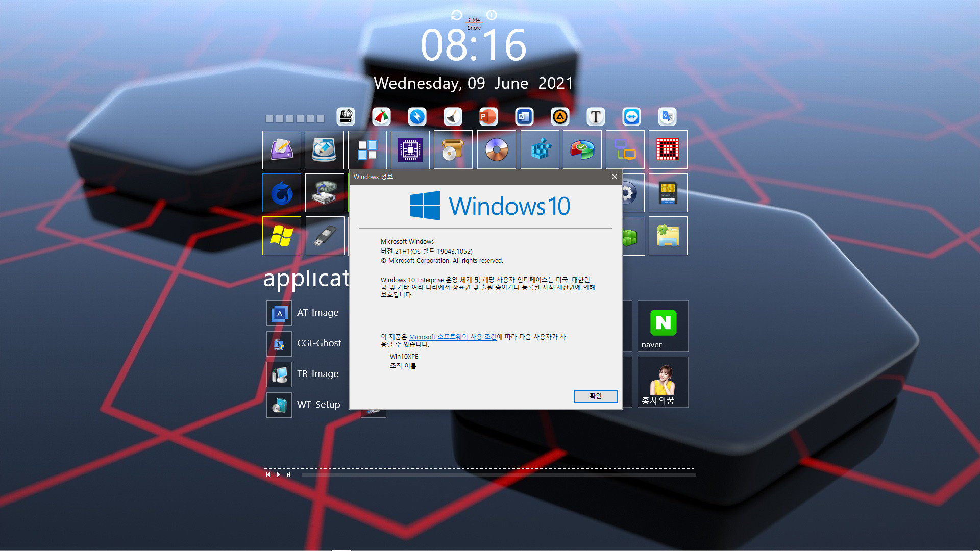
Task: Open the purple-orange network monitors tile
Action: point(625,150)
